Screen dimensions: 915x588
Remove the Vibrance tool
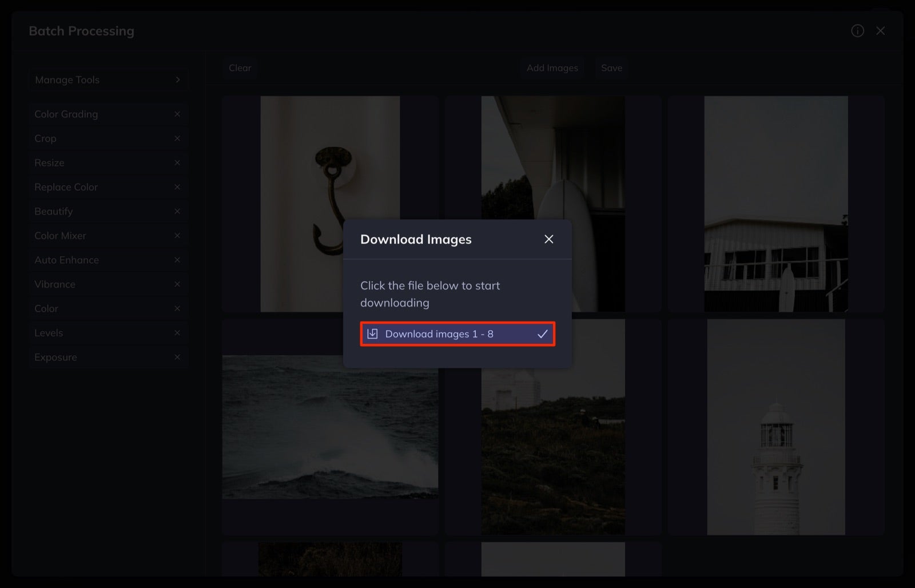point(177,284)
